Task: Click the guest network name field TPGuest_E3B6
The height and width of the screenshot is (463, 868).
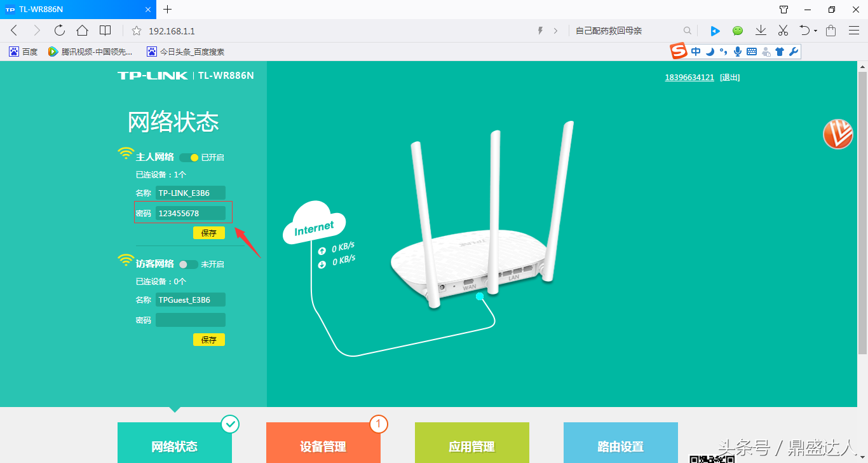Action: pyautogui.click(x=191, y=300)
